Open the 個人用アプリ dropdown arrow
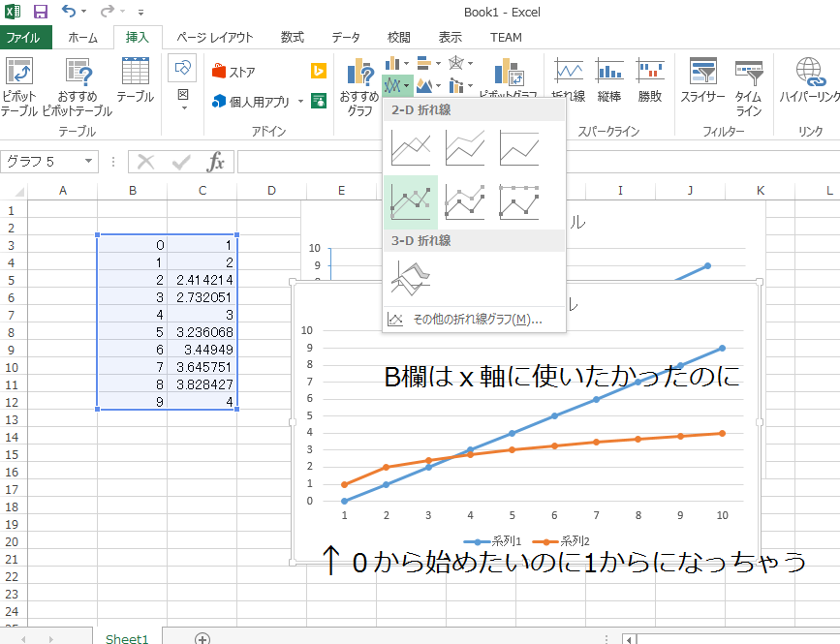The image size is (840, 644). pos(301,101)
